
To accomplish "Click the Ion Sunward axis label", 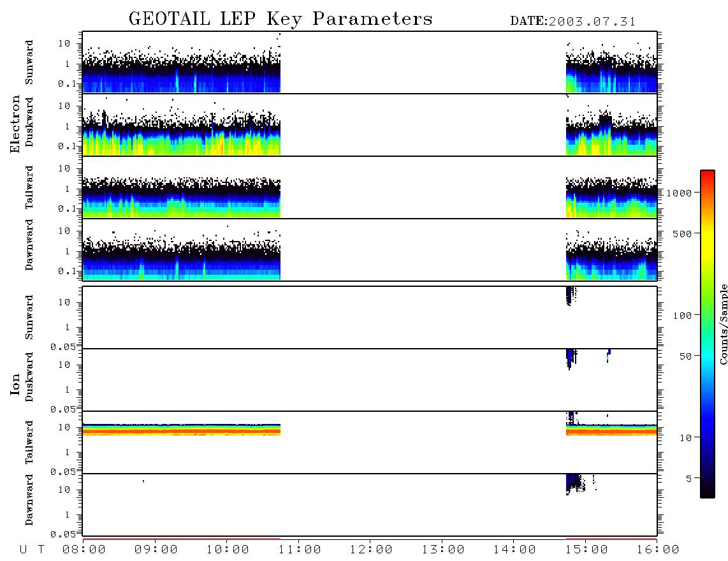I will tap(29, 317).
